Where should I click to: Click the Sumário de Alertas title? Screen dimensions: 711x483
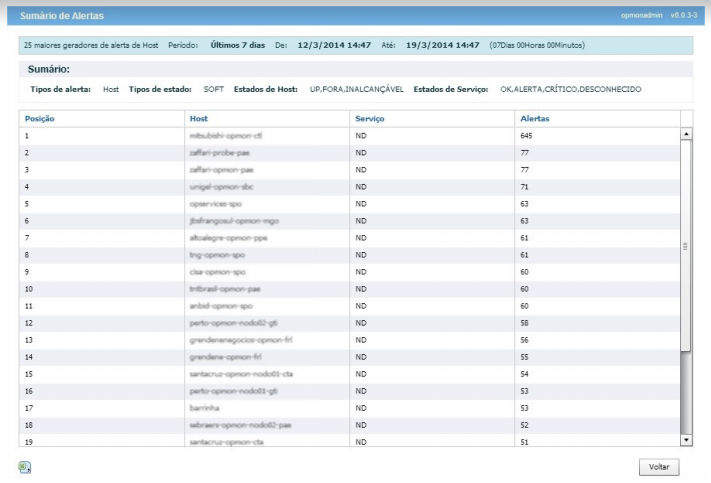[62, 17]
